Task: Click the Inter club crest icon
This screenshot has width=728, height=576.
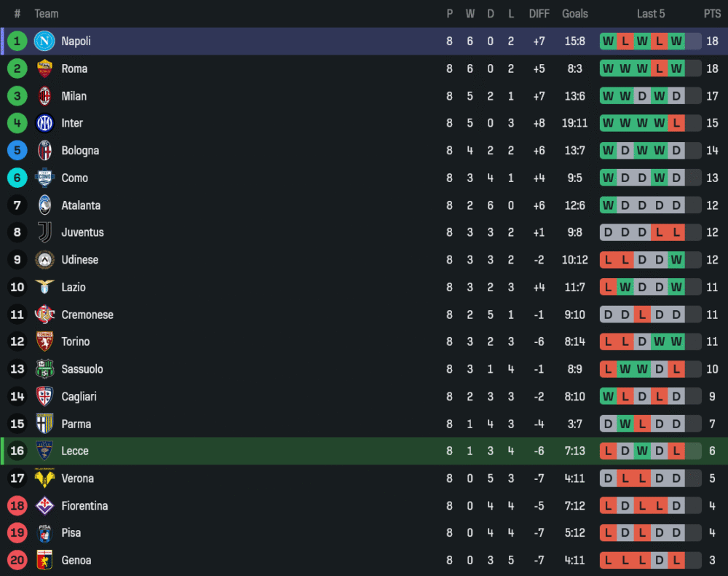Action: [x=44, y=123]
